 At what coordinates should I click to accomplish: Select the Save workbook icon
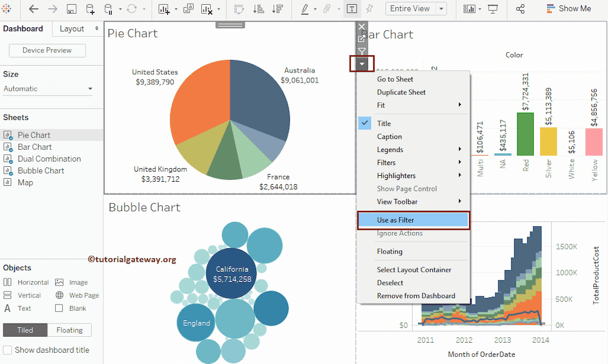pos(70,9)
